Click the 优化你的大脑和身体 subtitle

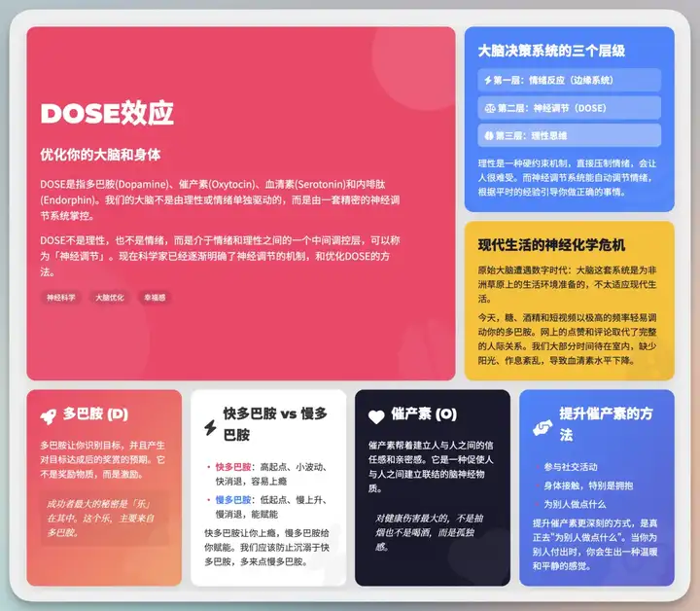100,155
